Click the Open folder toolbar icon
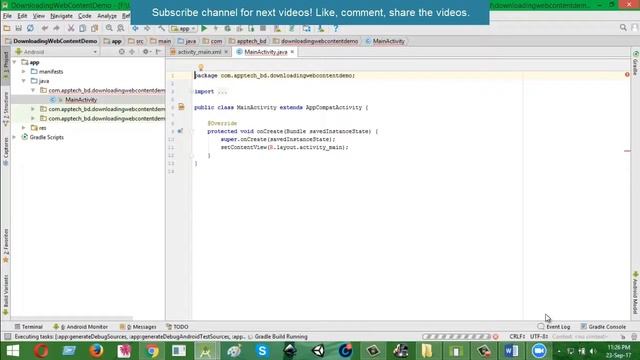Viewport: 640px width, 360px height. point(7,28)
